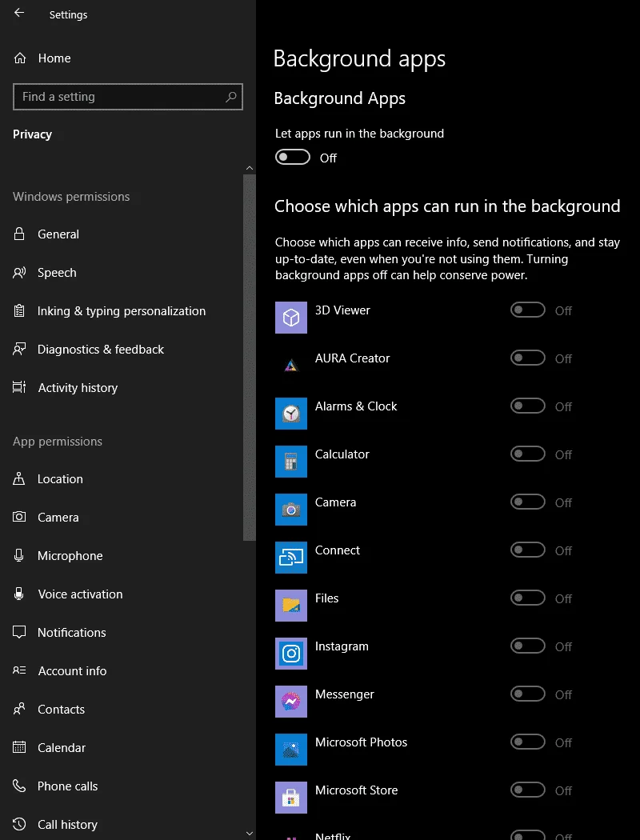The width and height of the screenshot is (640, 840).
Task: Open Inking & typing personalization page
Action: [122, 310]
